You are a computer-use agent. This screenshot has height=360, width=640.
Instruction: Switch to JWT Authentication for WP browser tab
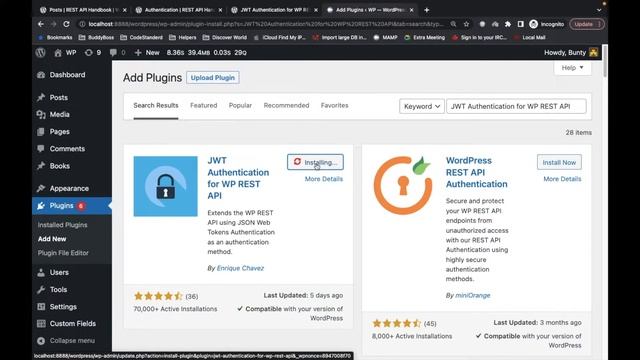pos(274,10)
